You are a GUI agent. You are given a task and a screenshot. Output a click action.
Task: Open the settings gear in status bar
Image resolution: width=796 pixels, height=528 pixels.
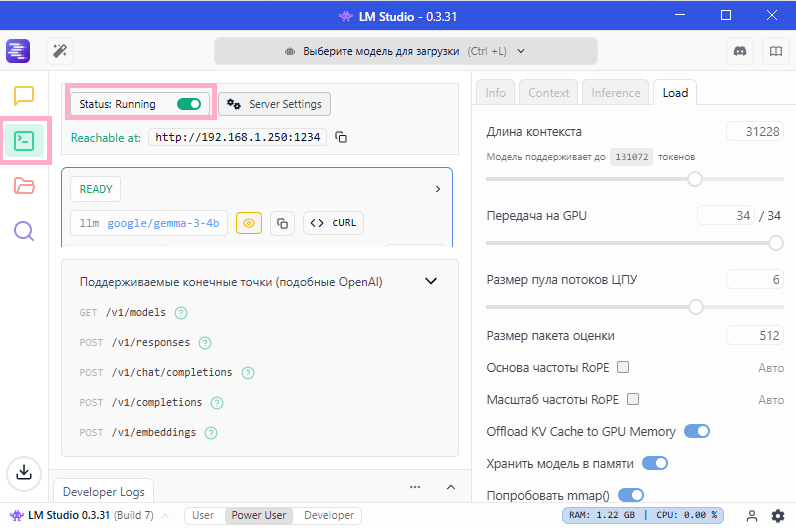point(778,516)
